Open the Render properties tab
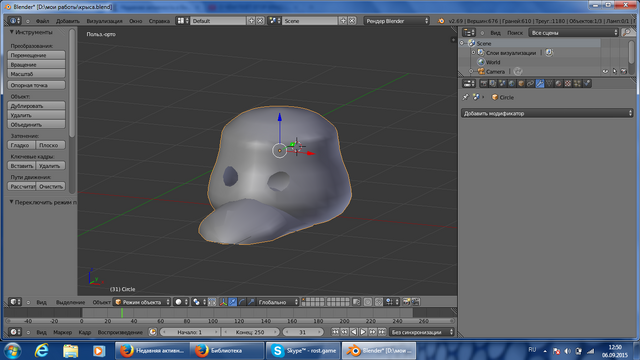This screenshot has height=360, width=640. point(483,83)
